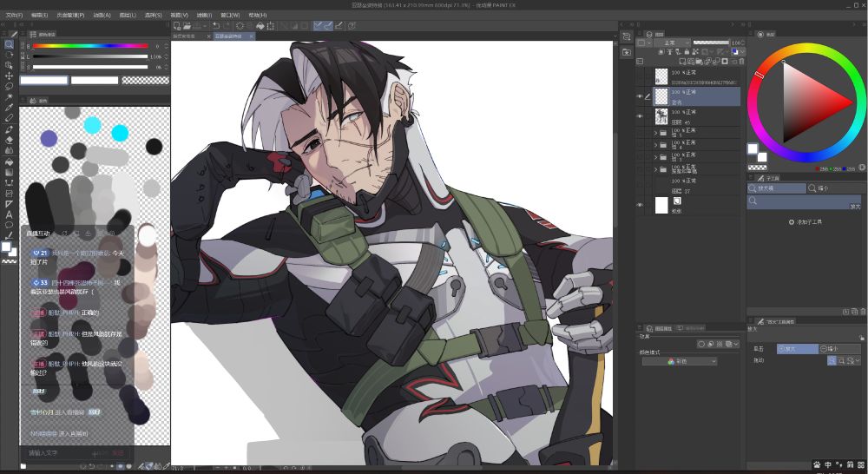
Task: Select the Eyedropper tool
Action: click(x=9, y=108)
